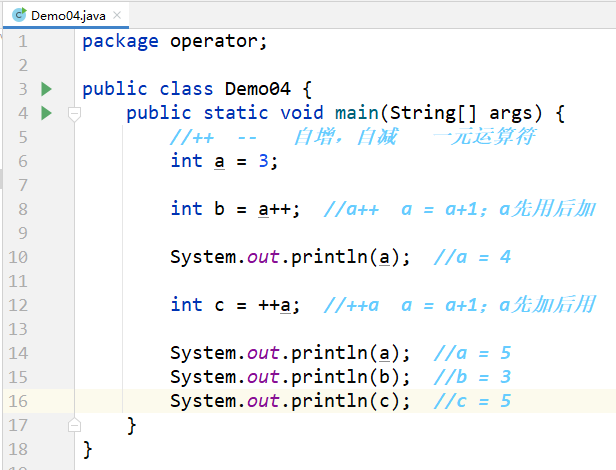Click the 'static' keyword on line 4
Screen dimensions: 616x470
tap(236, 113)
